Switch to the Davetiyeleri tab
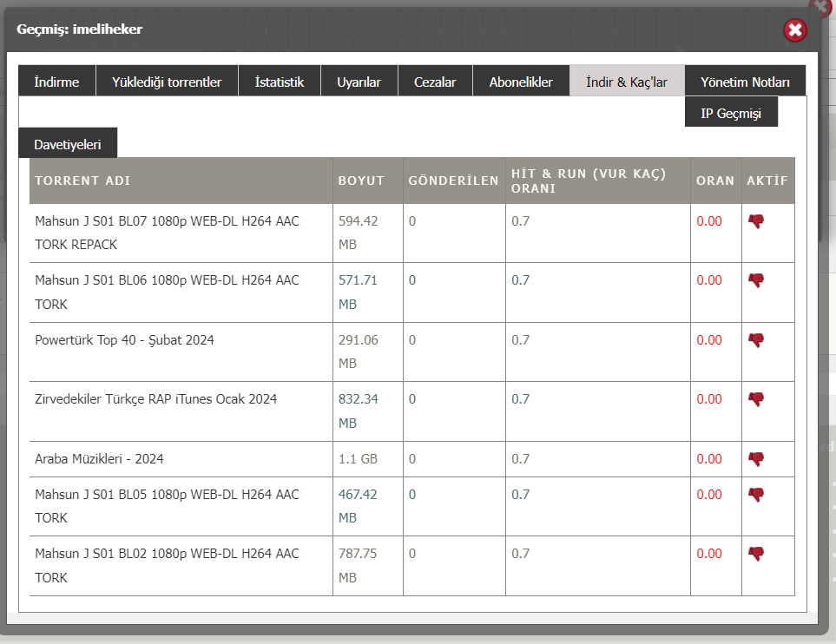This screenshot has height=644, width=836. [x=68, y=144]
